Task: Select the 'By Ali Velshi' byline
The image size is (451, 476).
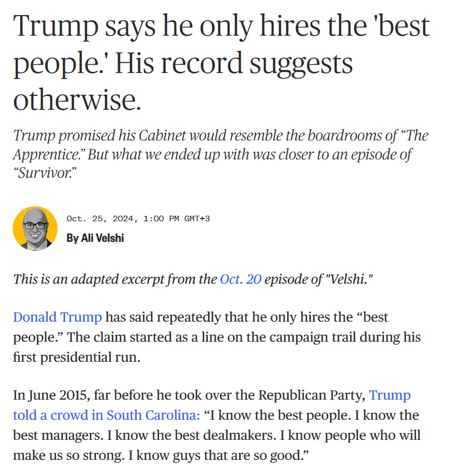Action: (x=95, y=238)
